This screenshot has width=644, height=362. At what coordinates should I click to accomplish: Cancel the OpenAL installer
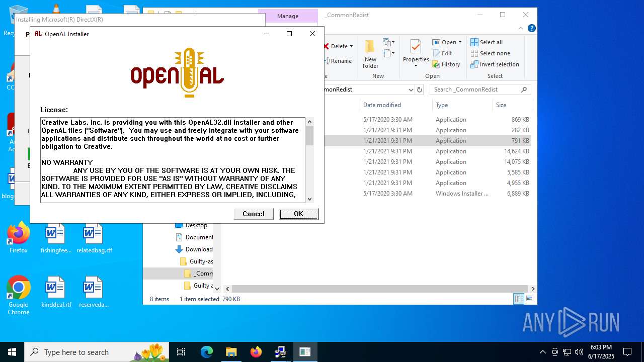point(254,214)
